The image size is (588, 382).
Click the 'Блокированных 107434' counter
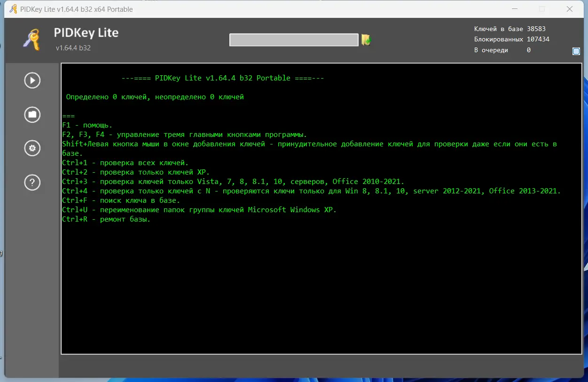(x=512, y=40)
